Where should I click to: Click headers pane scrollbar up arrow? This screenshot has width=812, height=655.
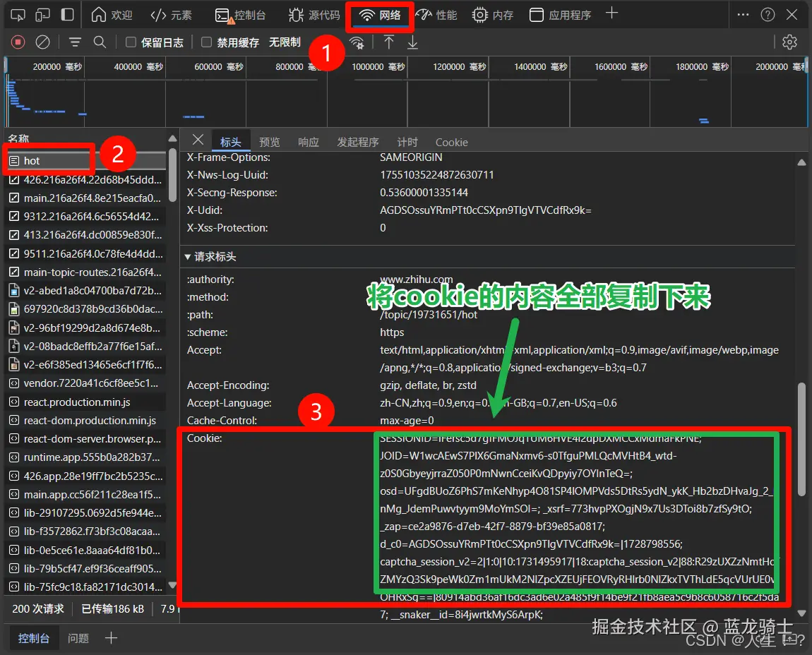(x=801, y=162)
